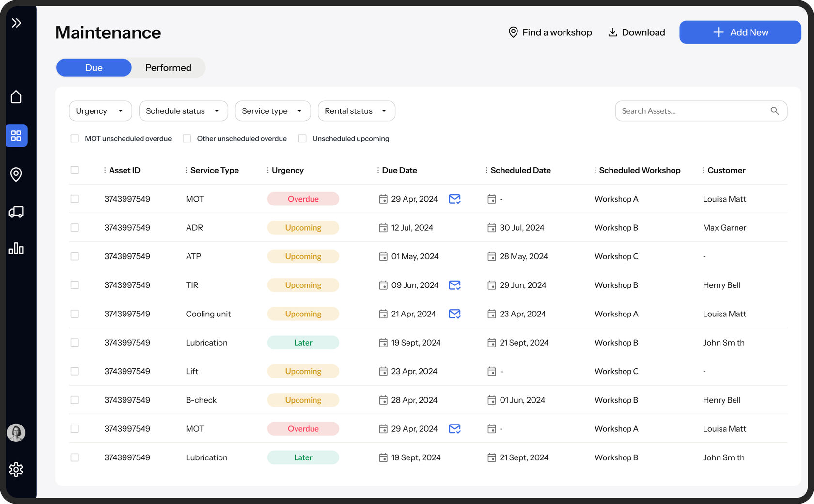Open the location pin icon in sidebar
The image size is (814, 504).
point(16,174)
